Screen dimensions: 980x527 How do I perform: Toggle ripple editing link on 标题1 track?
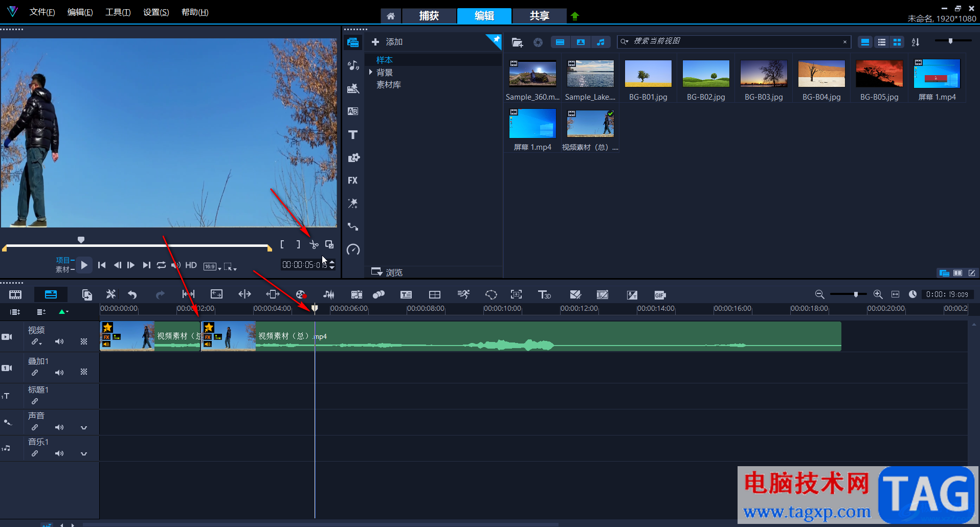point(35,401)
